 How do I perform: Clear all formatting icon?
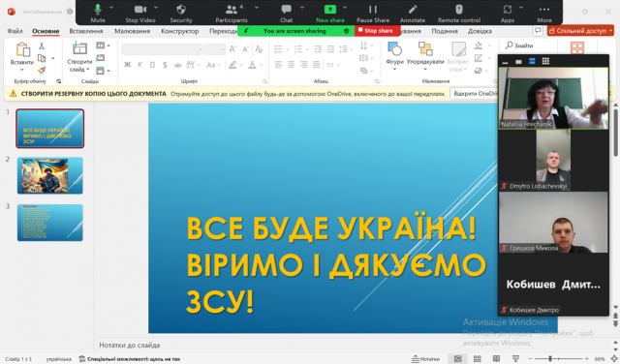(x=259, y=49)
